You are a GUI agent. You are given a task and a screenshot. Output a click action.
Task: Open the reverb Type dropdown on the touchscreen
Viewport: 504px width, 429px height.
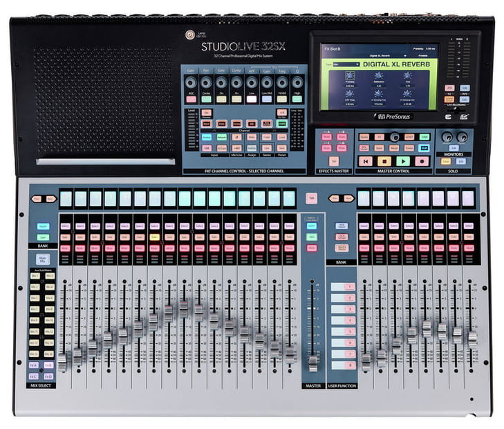(346, 64)
